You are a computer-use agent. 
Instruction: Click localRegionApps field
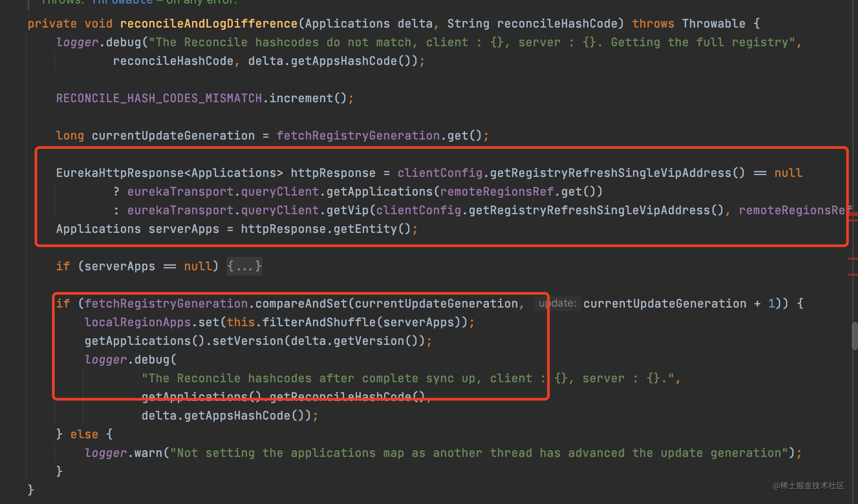point(137,322)
